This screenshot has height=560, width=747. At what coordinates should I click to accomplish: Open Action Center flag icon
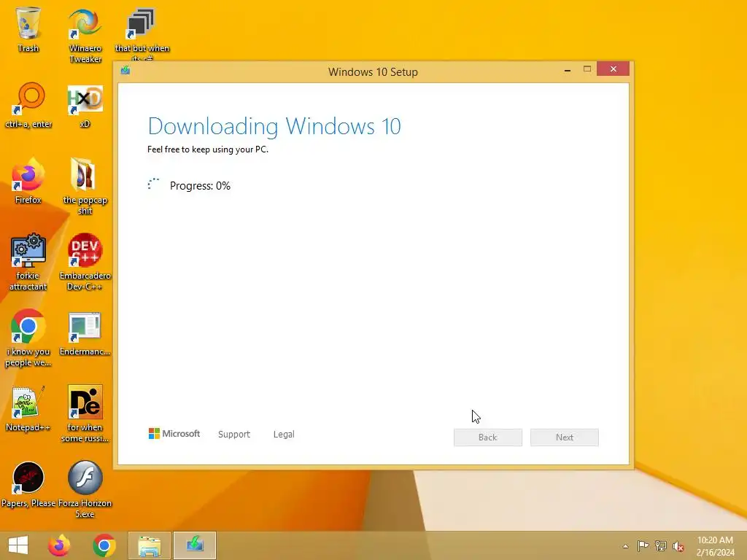point(643,545)
